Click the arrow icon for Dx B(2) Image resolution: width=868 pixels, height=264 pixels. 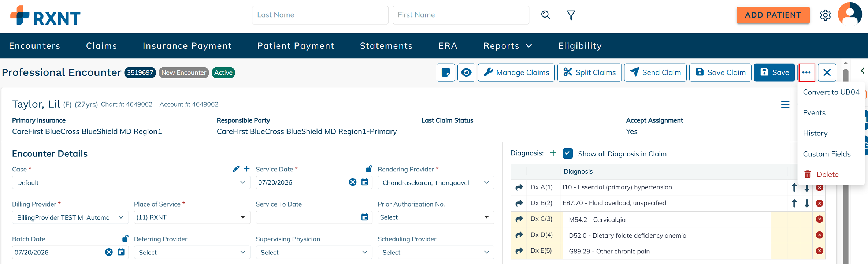click(x=519, y=203)
